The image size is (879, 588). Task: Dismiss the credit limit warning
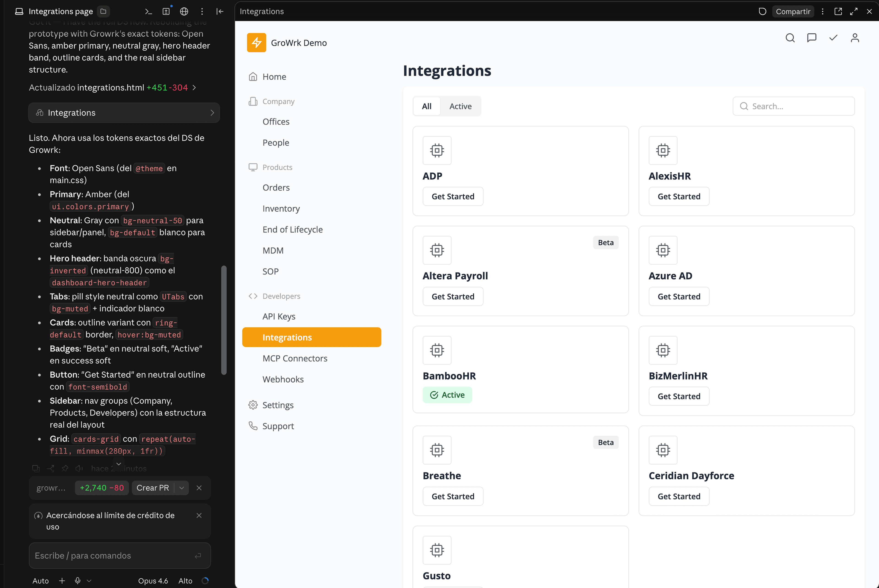point(199,516)
